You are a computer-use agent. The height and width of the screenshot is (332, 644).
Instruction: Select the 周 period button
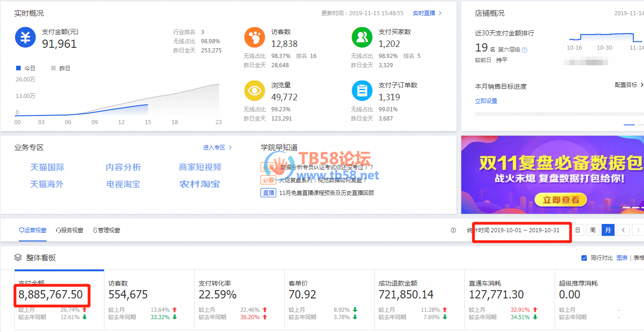(x=593, y=230)
